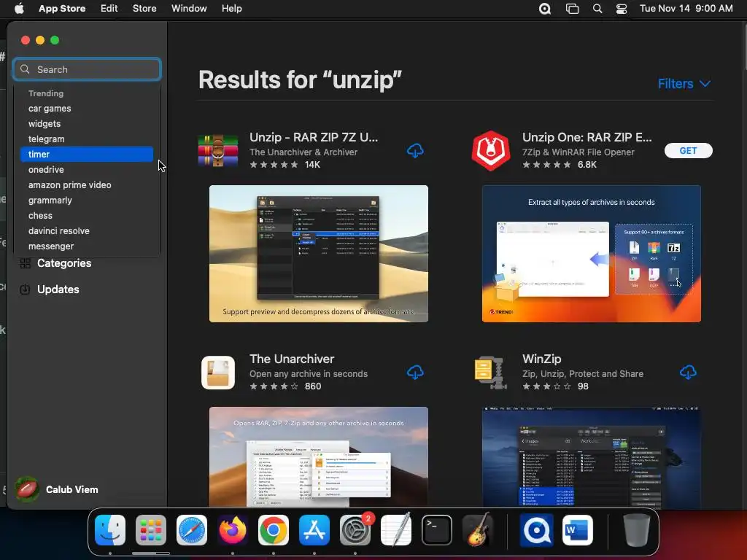
Task: View The Unarchiver screenshot preview
Action: tap(319, 456)
